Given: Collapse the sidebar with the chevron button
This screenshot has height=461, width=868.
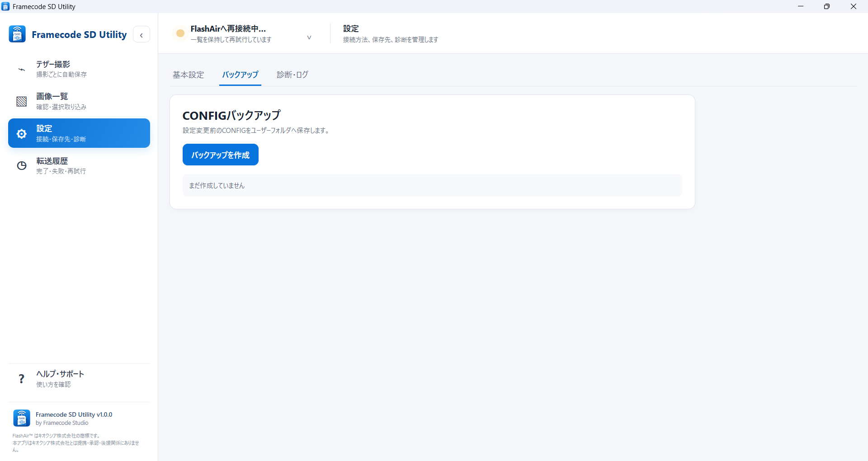Looking at the screenshot, I should 142,35.
